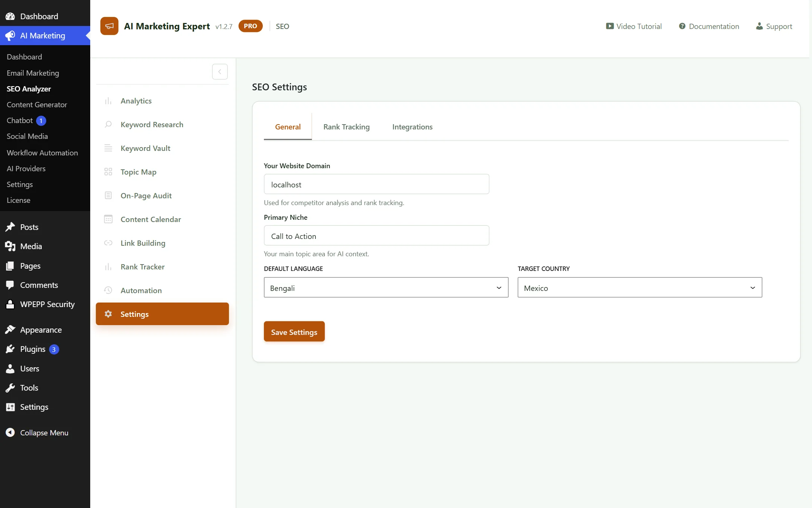Open the Video Tutorial link

634,26
